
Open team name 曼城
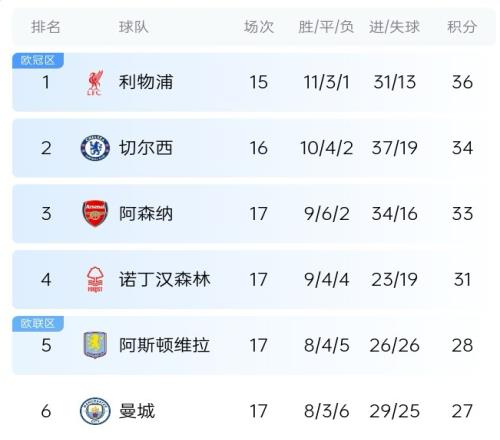point(137,411)
